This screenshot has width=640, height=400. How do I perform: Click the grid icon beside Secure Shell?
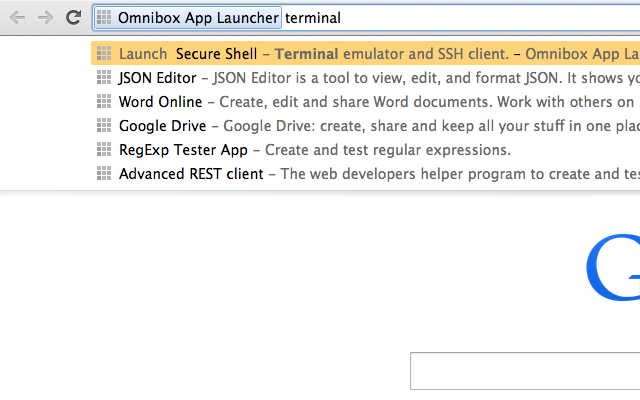point(104,53)
